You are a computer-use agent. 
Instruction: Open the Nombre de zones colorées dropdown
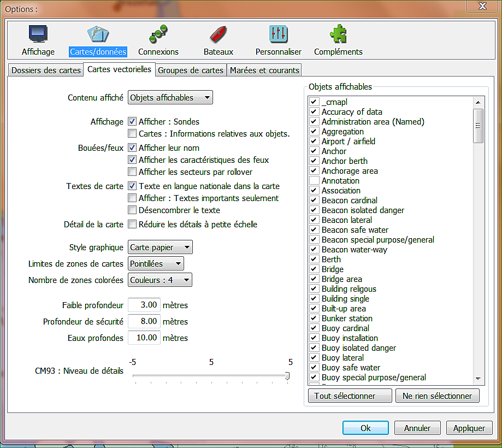pyautogui.click(x=160, y=280)
